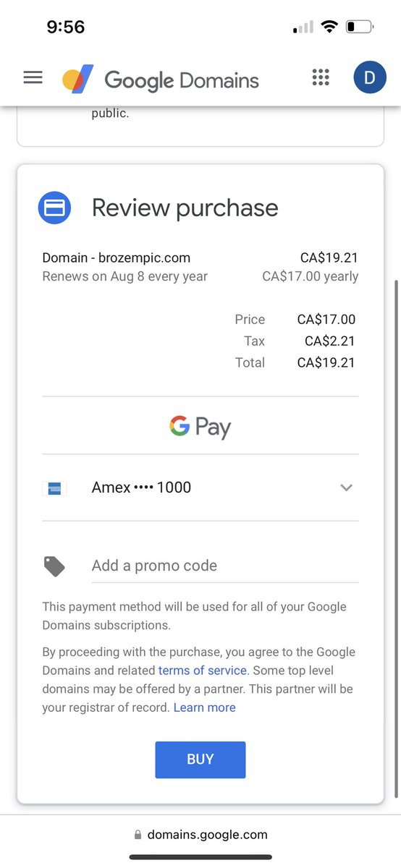Click the Price label
Screen dimensions: 401x868
click(x=250, y=320)
